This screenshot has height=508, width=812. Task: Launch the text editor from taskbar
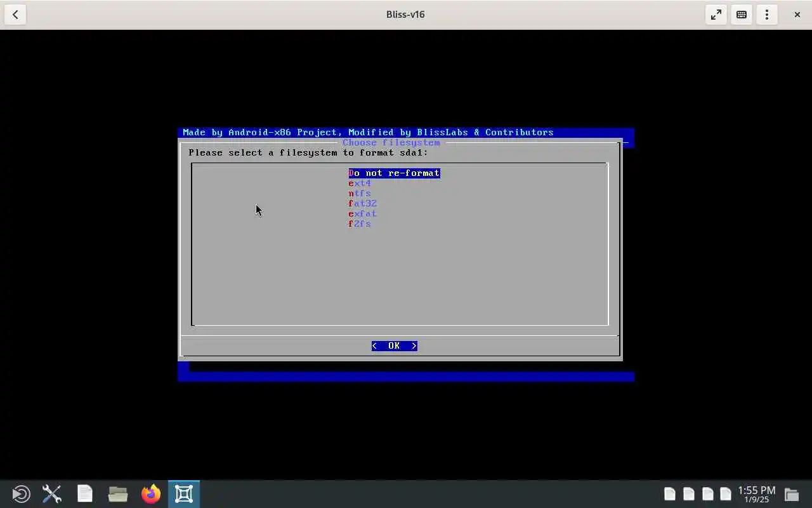85,494
